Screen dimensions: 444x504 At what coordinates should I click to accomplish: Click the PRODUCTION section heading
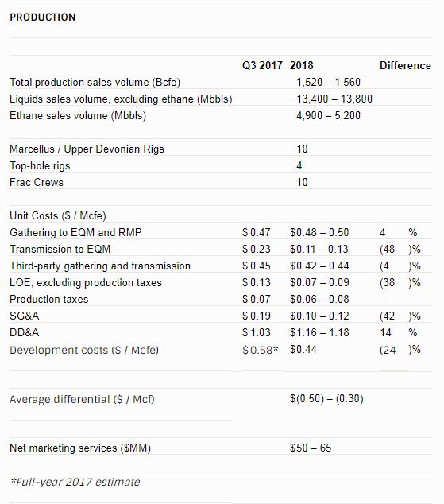[43, 17]
